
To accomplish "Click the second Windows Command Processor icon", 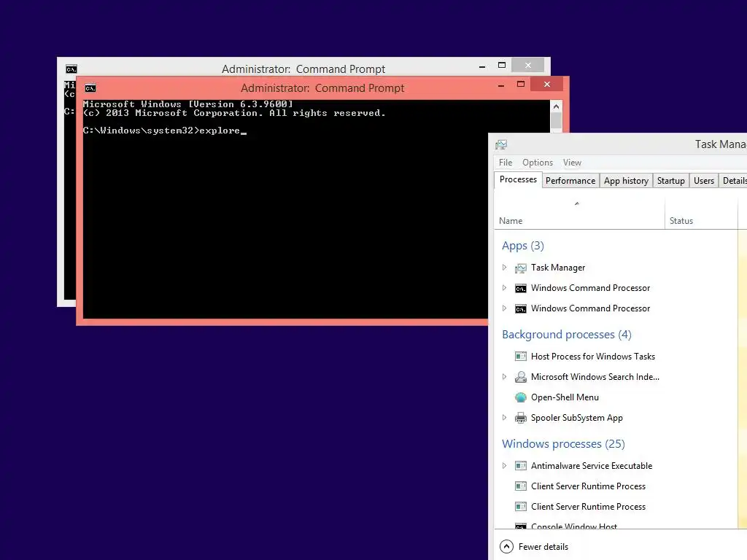I will [x=521, y=309].
